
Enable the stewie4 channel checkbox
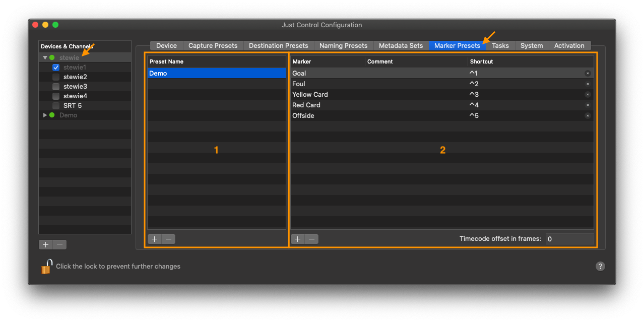56,96
